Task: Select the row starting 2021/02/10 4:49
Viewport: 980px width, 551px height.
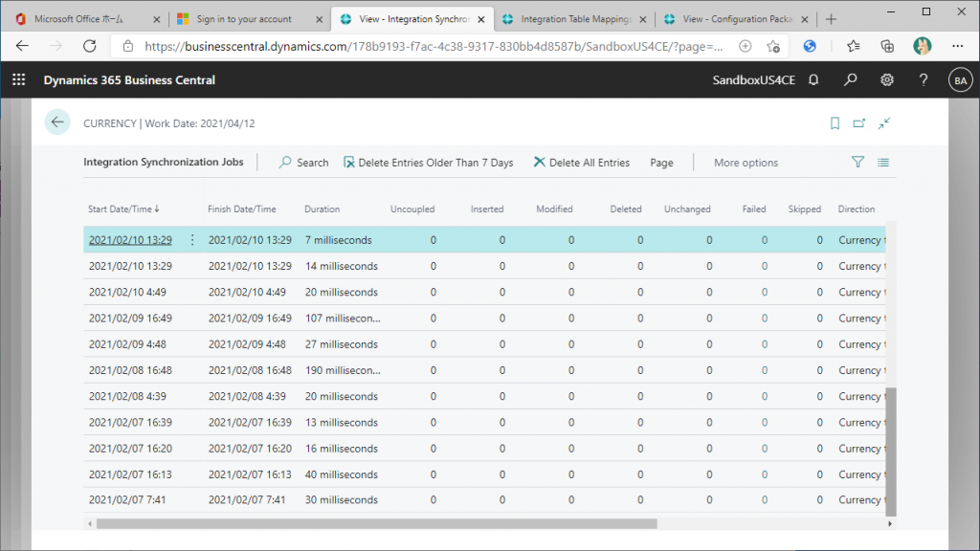Action: pyautogui.click(x=484, y=293)
